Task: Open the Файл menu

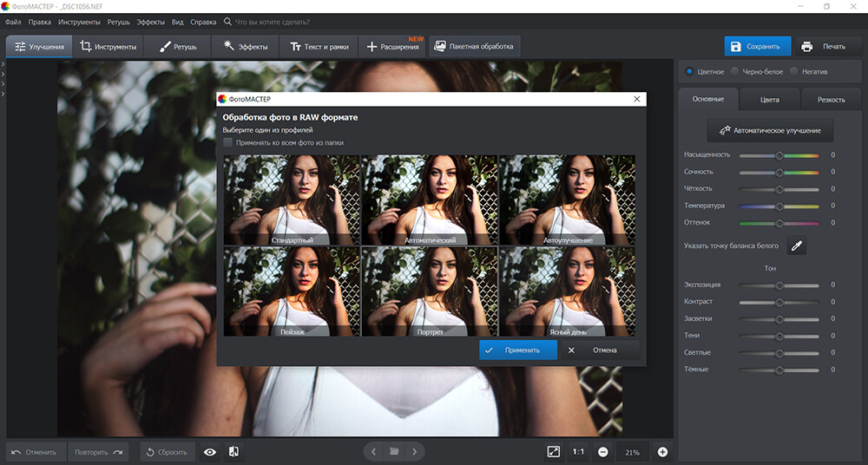Action: pyautogui.click(x=13, y=23)
